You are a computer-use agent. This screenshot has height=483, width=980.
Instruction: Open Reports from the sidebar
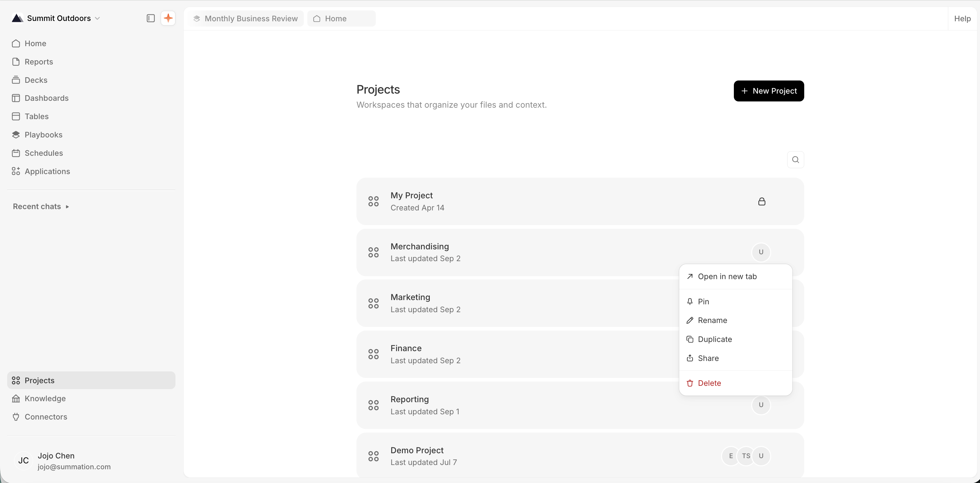(x=91, y=62)
